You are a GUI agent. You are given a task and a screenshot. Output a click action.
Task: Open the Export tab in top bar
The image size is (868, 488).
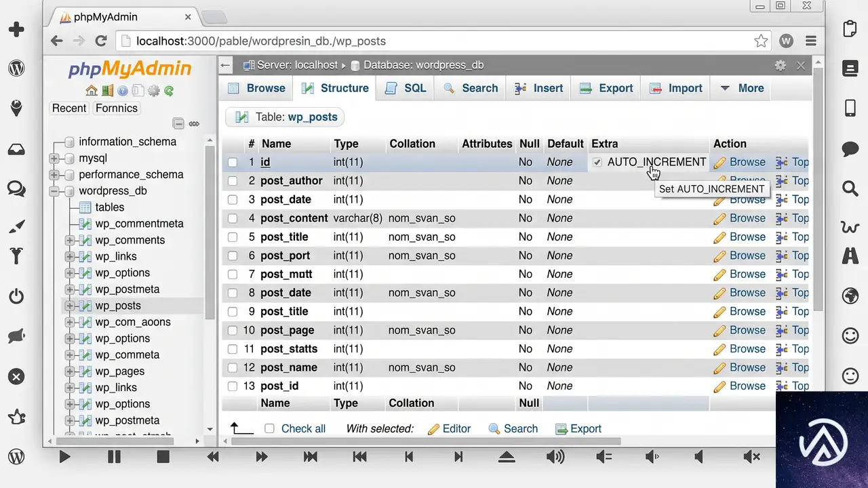(606, 88)
